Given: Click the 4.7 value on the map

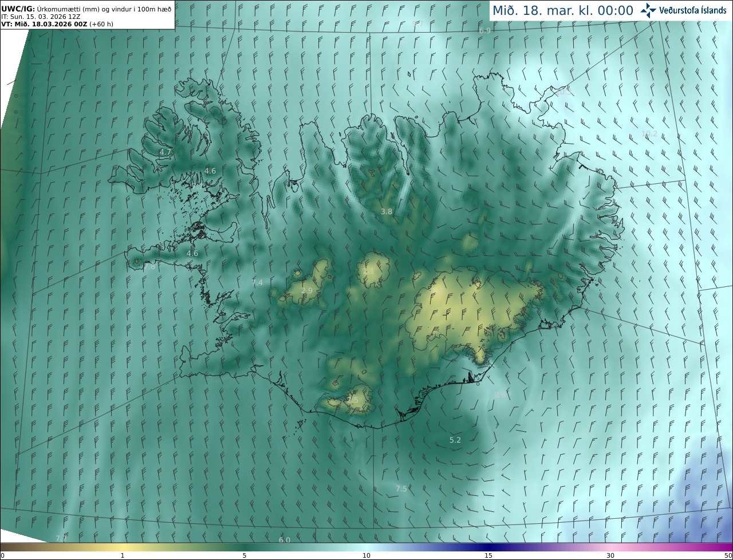Looking at the screenshot, I should (x=165, y=152).
